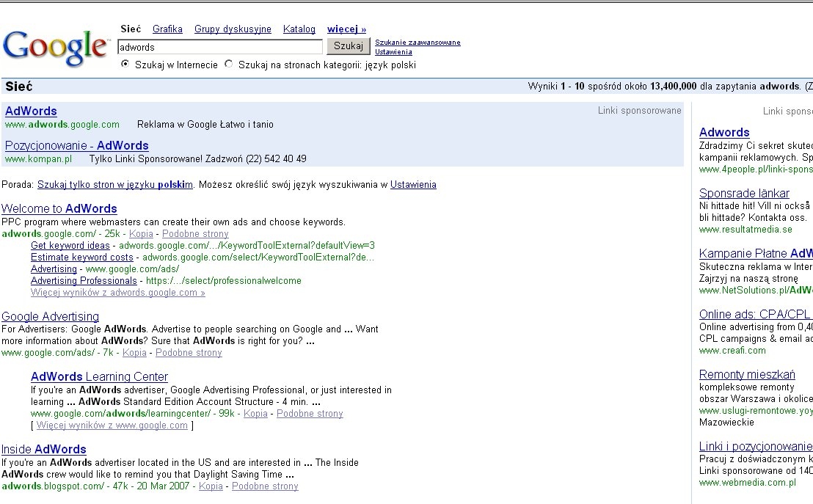
Task: Open 'Podobne strony' for adwords.google.com result
Action: (x=195, y=234)
